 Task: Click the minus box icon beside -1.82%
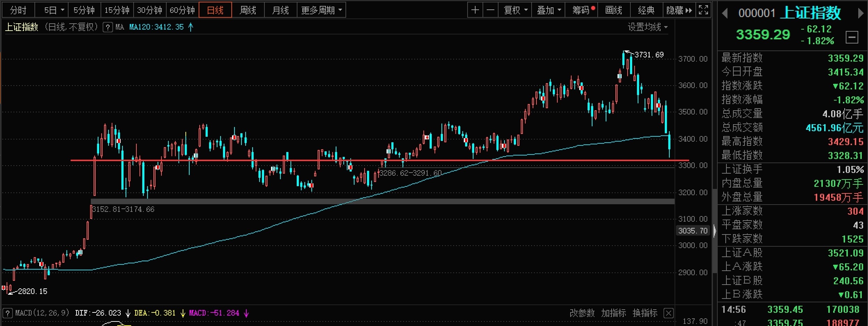(x=852, y=37)
